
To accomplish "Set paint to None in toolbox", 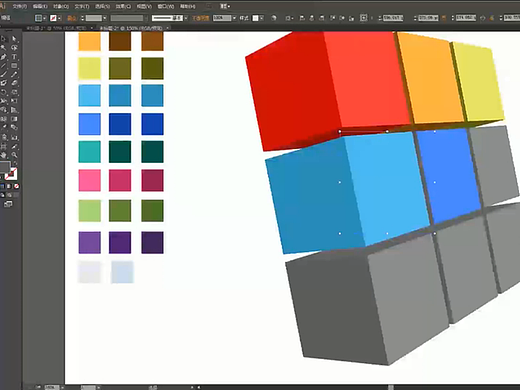I will [x=16, y=186].
